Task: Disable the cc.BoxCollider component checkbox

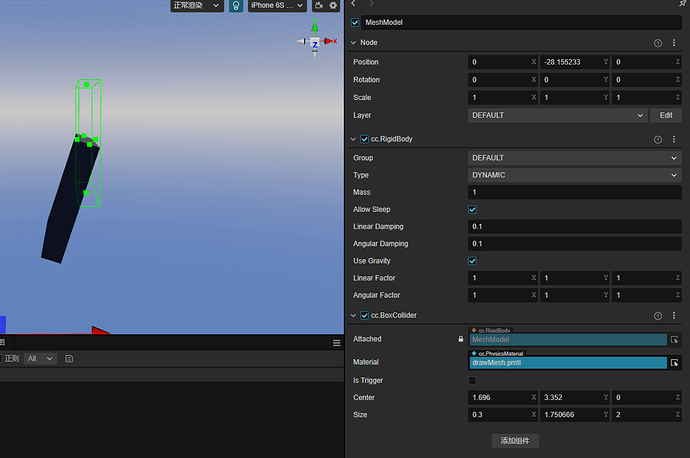Action: coord(364,315)
